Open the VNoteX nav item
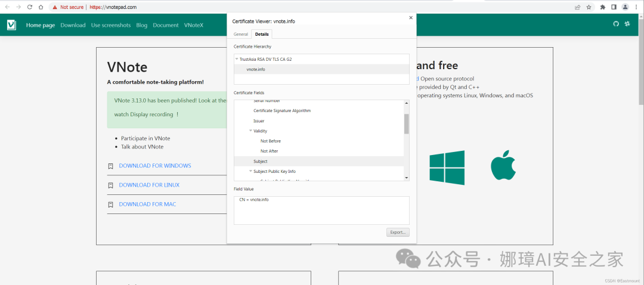The height and width of the screenshot is (285, 644). pos(193,25)
